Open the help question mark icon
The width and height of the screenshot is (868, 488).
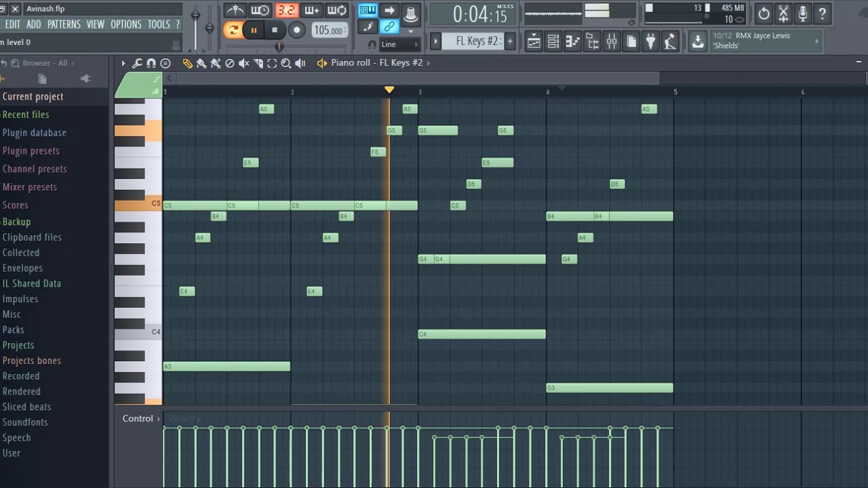point(823,13)
